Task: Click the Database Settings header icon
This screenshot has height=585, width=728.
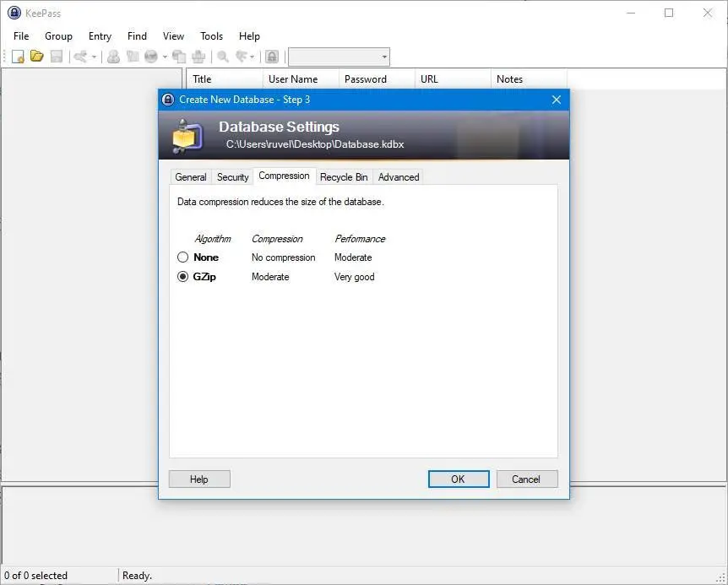Action: point(187,136)
